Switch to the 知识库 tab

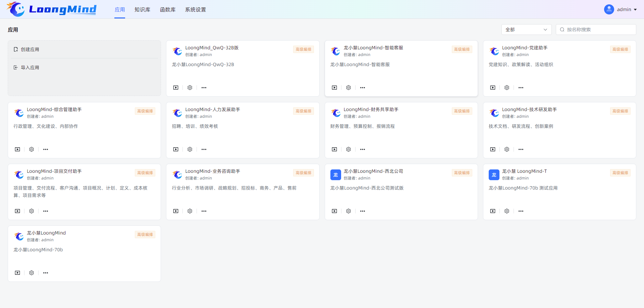(142, 10)
